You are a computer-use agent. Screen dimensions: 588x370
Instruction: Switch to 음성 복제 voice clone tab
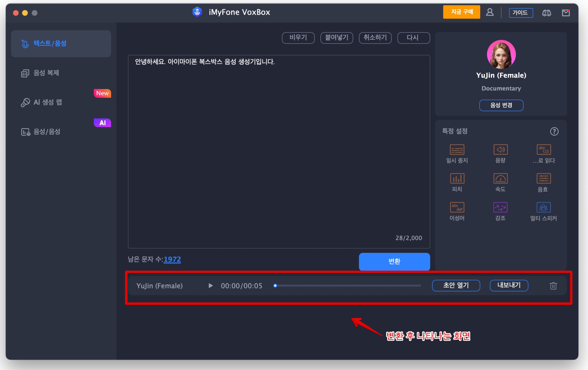[x=46, y=73]
